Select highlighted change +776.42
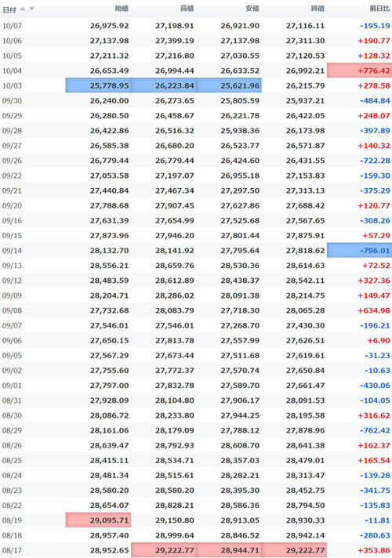The height and width of the screenshot is (558, 392). [x=359, y=71]
